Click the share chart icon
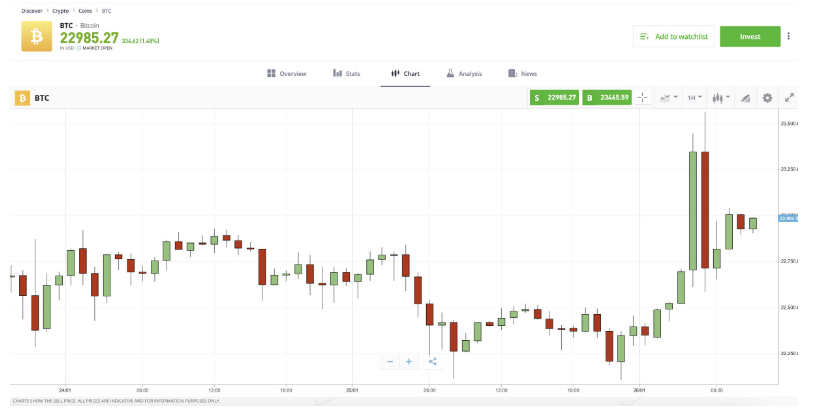This screenshot has height=411, width=813. (433, 362)
